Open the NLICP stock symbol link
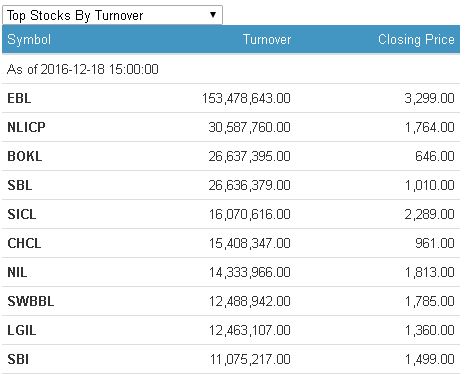The width and height of the screenshot is (468, 375). [x=26, y=127]
